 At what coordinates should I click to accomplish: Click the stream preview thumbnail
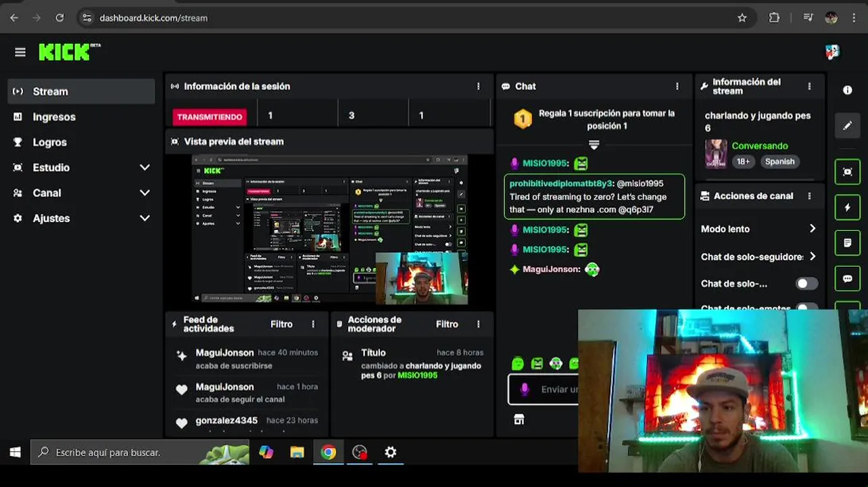point(330,230)
